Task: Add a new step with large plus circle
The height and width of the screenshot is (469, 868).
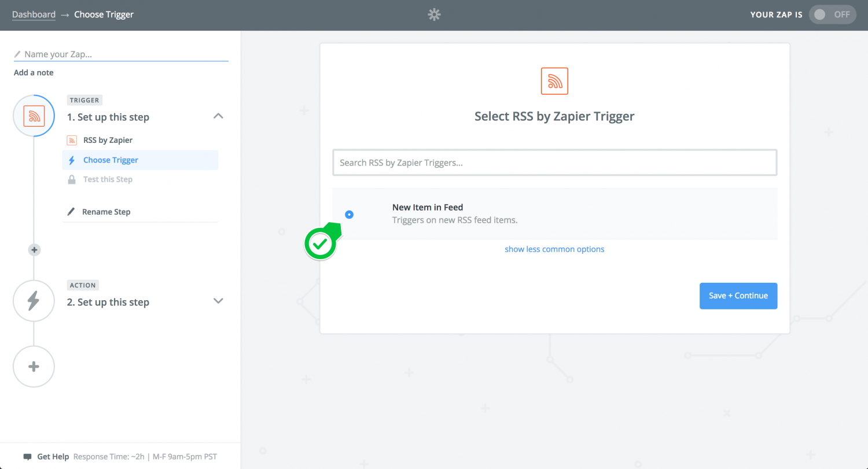Action: pyautogui.click(x=34, y=367)
